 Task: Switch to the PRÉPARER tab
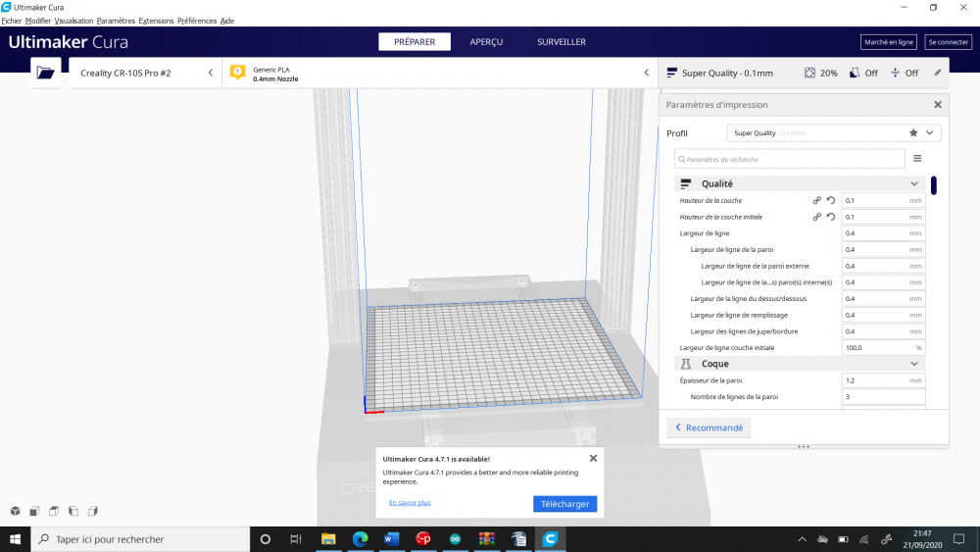(415, 42)
